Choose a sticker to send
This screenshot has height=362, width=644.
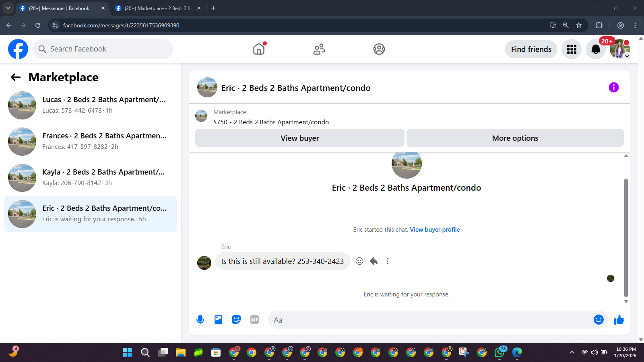click(x=236, y=320)
